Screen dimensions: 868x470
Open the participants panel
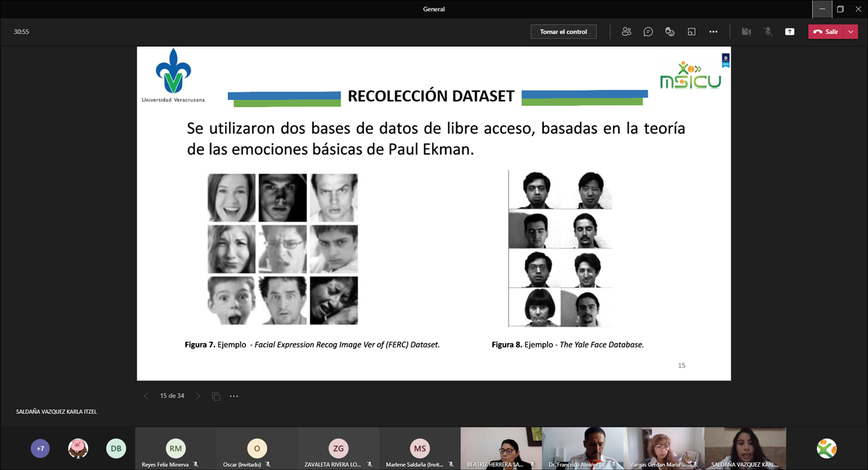626,32
